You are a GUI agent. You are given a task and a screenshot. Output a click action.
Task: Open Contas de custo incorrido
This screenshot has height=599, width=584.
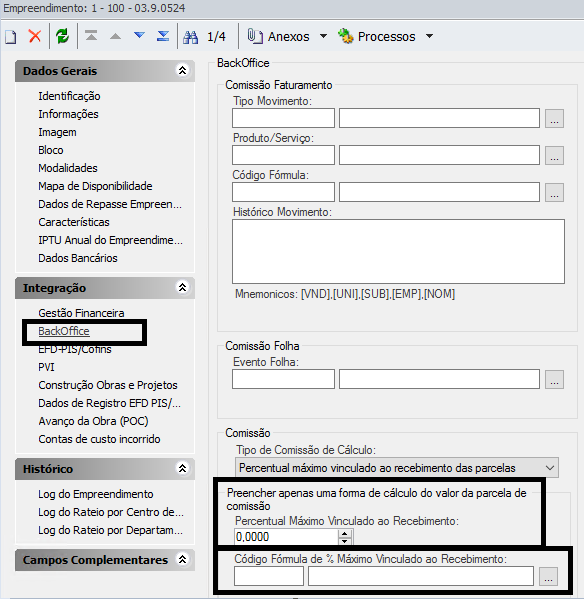(x=99, y=439)
